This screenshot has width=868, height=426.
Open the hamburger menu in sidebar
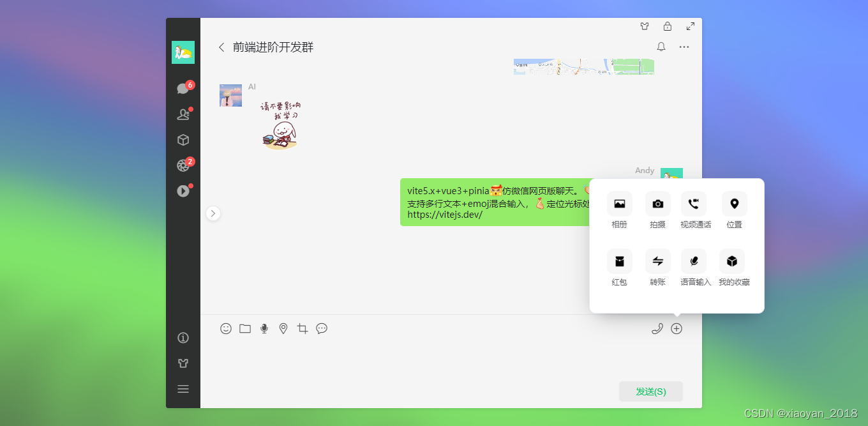coord(183,389)
